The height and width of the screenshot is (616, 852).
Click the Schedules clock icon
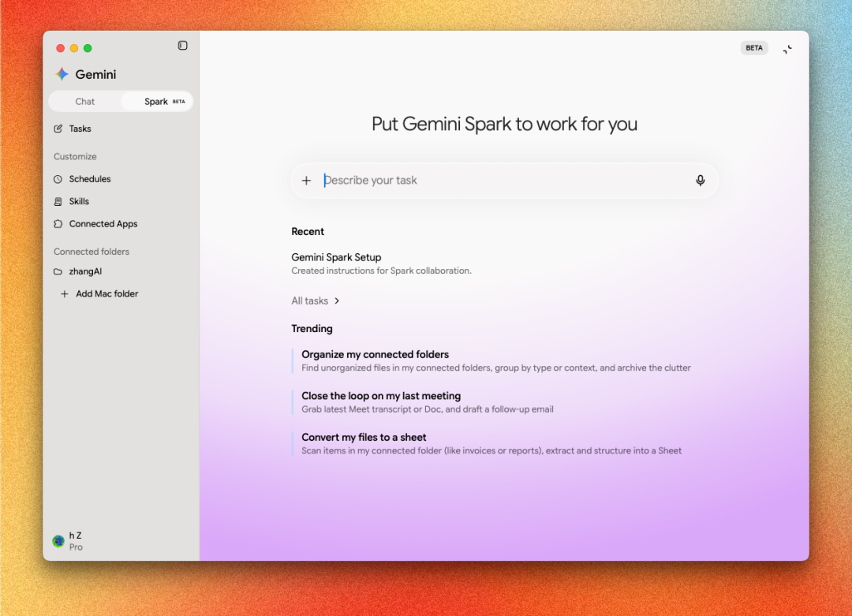[x=58, y=179]
